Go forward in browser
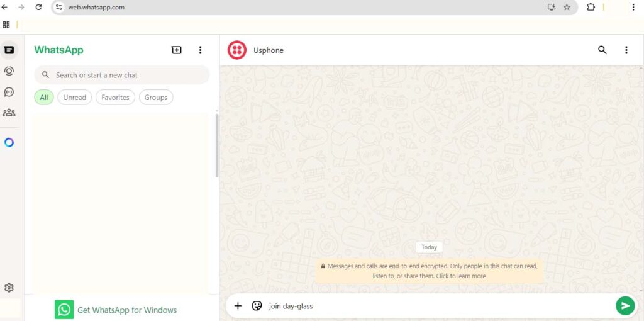Screen dimensions: 644x321 pos(21,7)
